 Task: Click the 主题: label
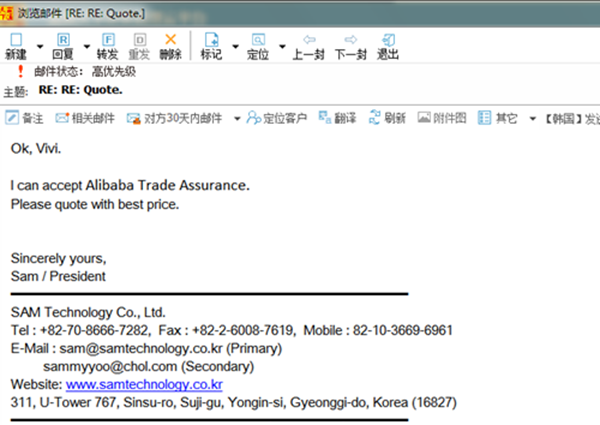16,92
